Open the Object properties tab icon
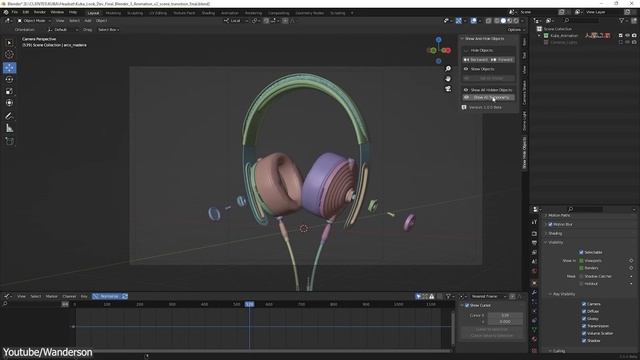Screen dimensions: 640x360 click(x=534, y=283)
